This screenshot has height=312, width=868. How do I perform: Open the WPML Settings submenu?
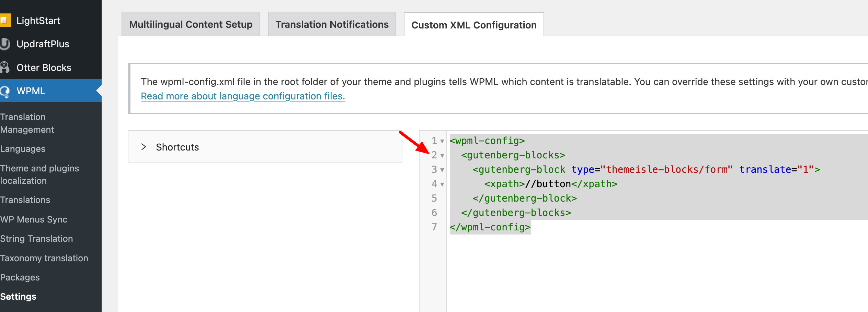tap(18, 297)
